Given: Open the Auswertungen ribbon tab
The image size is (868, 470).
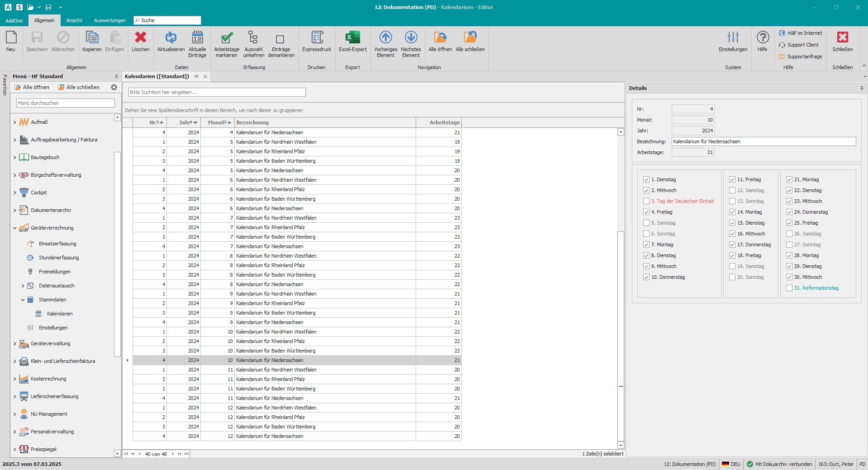Looking at the screenshot, I should click(109, 20).
